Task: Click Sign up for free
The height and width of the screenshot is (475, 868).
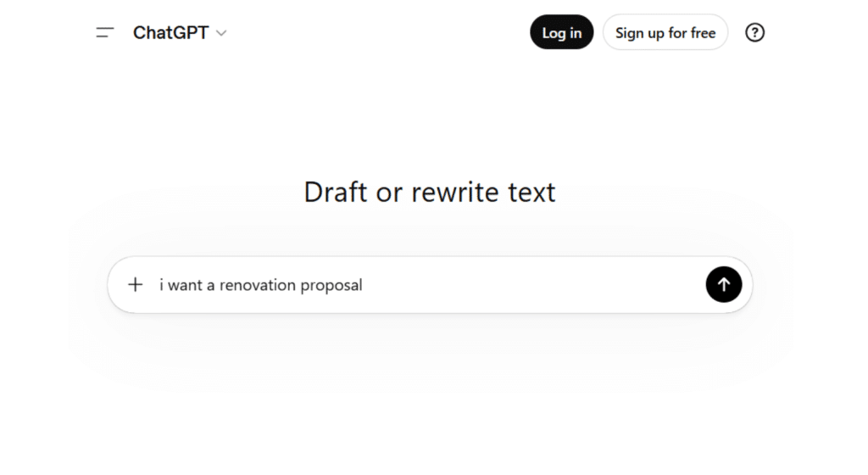Action: click(x=665, y=33)
